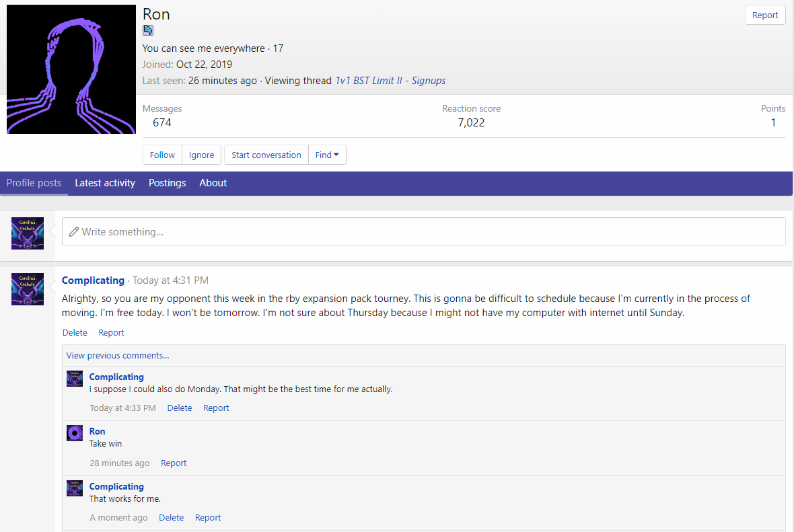Open Carolina Crobats avatar beside write box

click(28, 233)
